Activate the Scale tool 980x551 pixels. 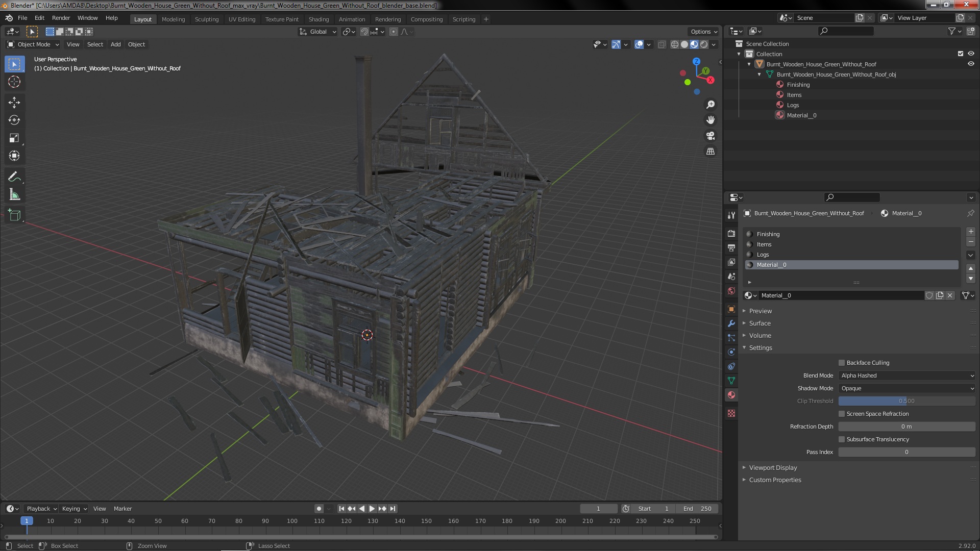(14, 138)
